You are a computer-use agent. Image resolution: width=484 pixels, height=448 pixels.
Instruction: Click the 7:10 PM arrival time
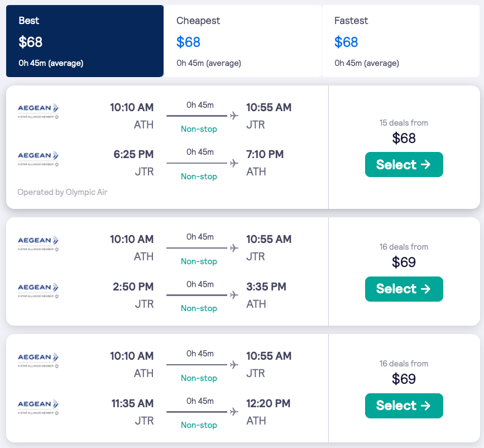pos(265,154)
